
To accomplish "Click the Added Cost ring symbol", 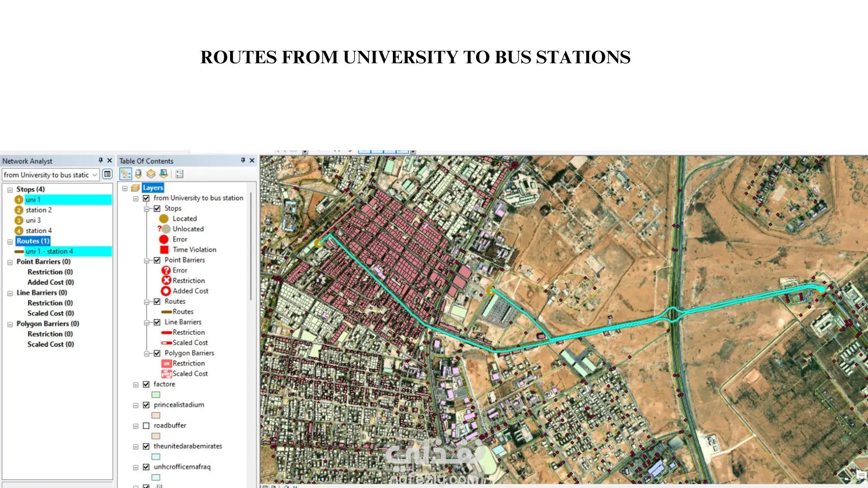I will tap(166, 291).
